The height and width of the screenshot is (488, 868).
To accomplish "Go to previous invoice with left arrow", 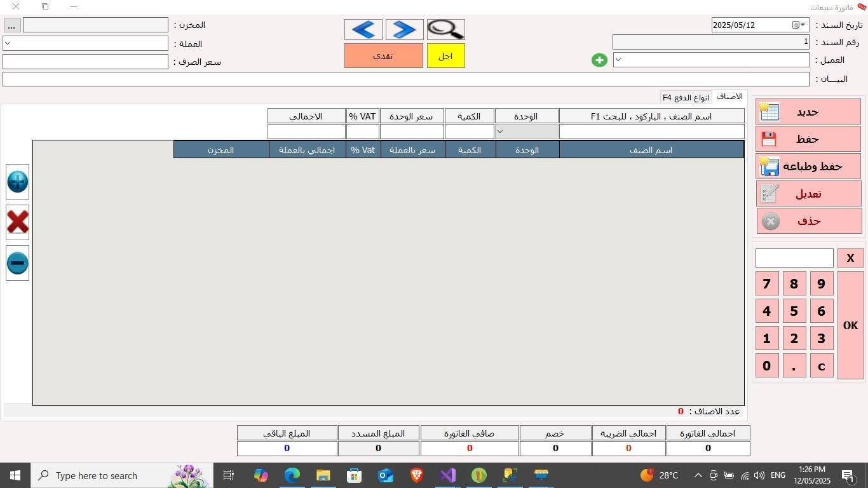I will (x=363, y=29).
